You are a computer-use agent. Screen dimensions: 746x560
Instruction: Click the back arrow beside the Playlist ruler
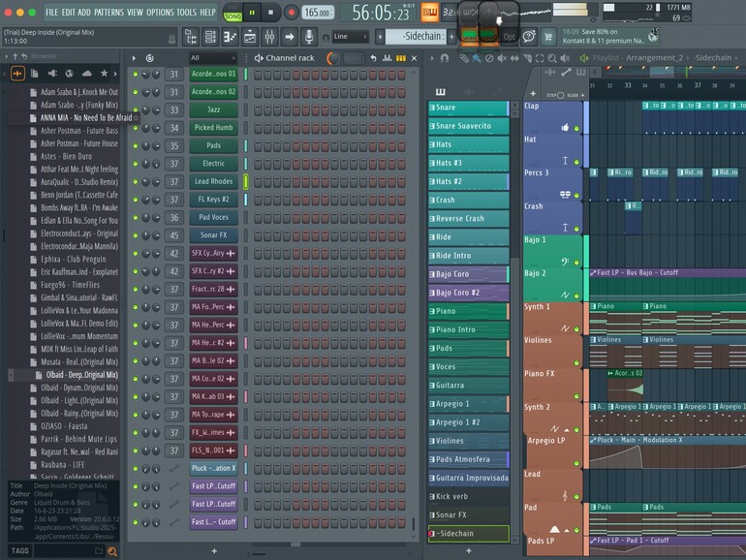point(595,73)
